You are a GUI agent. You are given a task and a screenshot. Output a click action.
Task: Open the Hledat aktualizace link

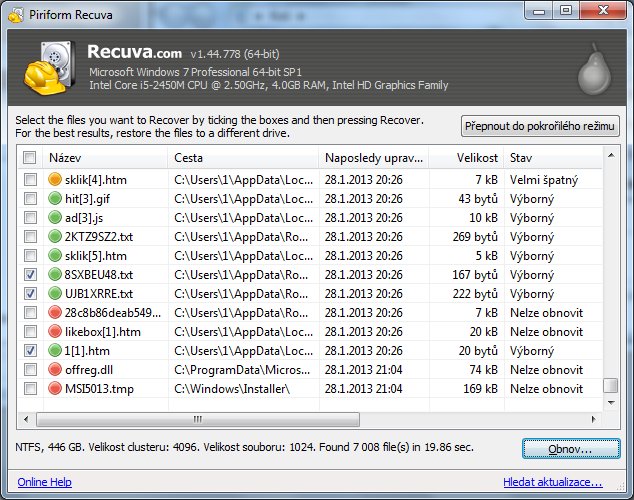(x=553, y=482)
